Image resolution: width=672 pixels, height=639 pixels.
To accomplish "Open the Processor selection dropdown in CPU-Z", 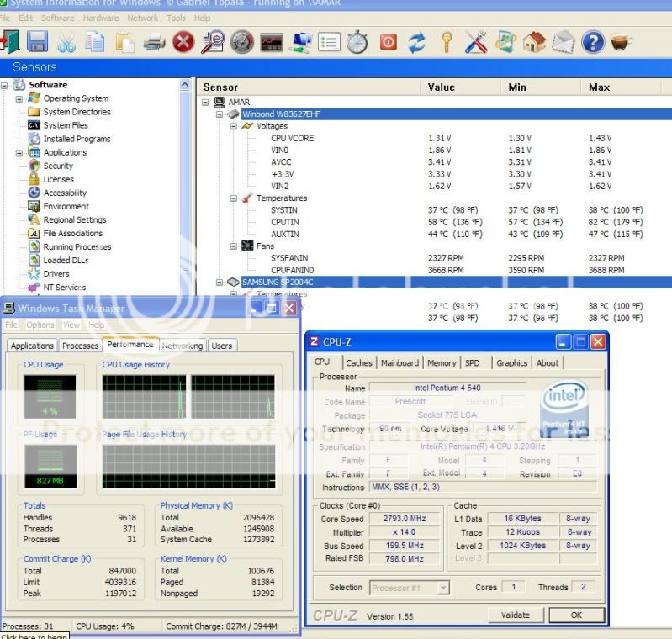I will [x=444, y=588].
